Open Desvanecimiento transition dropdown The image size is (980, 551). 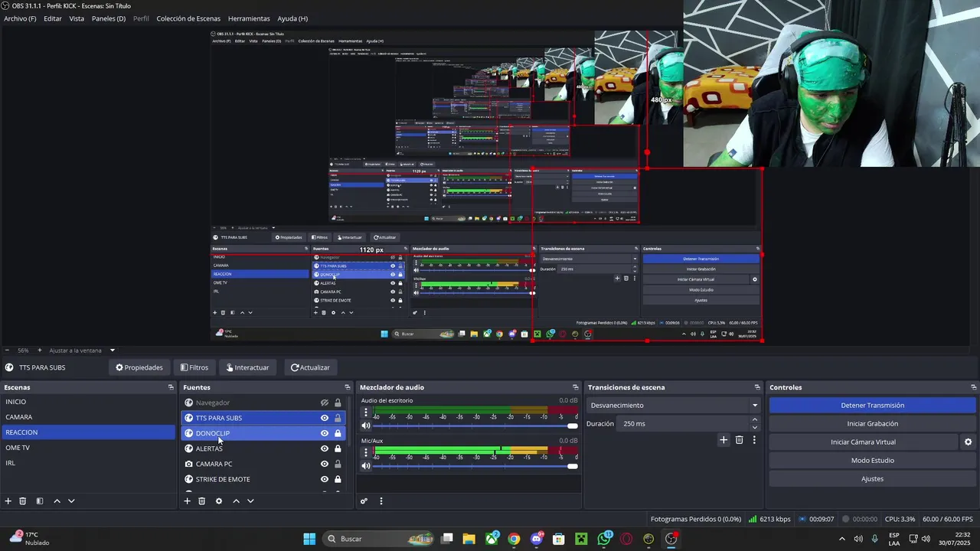674,406
